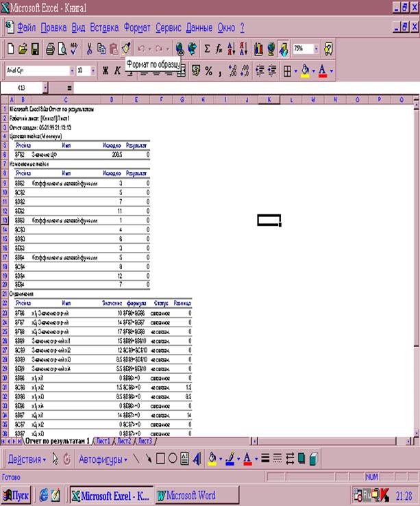Open the zoom percentage dropdown
Screen dimensions: 420x506
[x=316, y=49]
